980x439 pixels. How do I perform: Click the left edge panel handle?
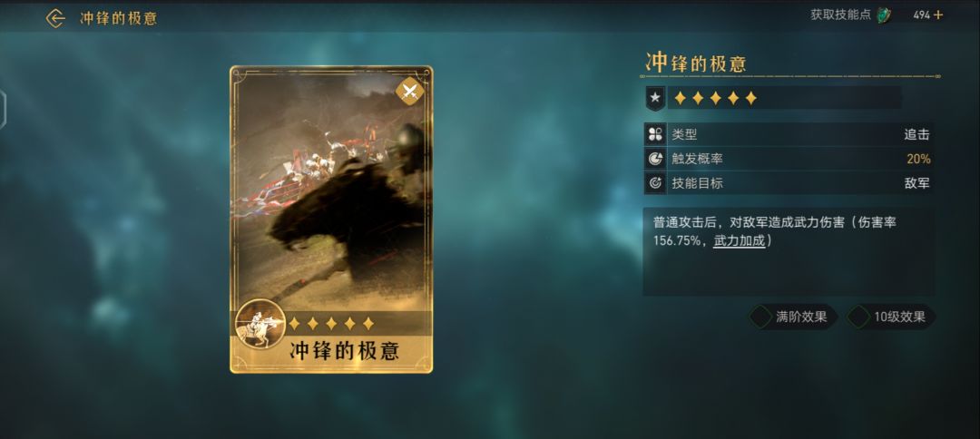click(3, 110)
